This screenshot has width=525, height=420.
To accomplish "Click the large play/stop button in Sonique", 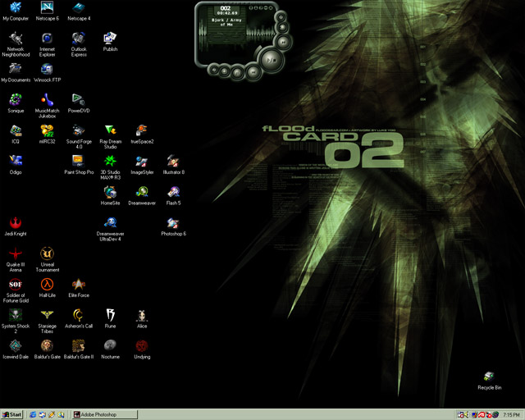I will coord(272,60).
